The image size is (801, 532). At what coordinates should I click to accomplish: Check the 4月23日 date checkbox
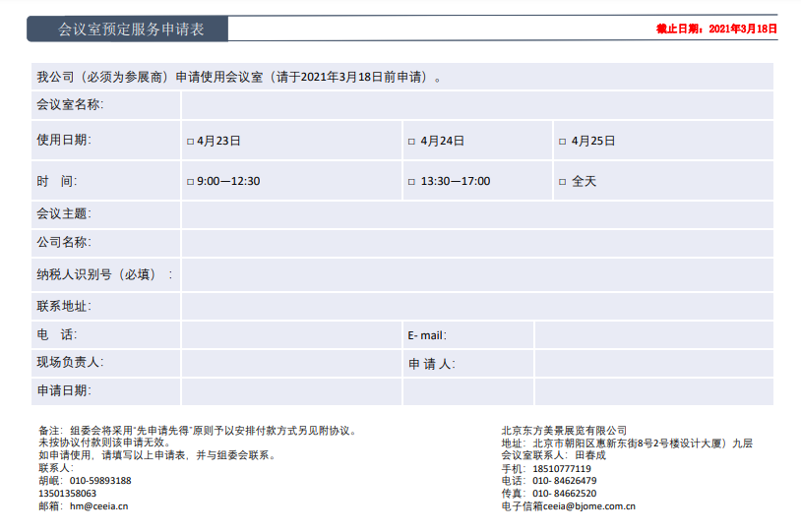coord(190,142)
